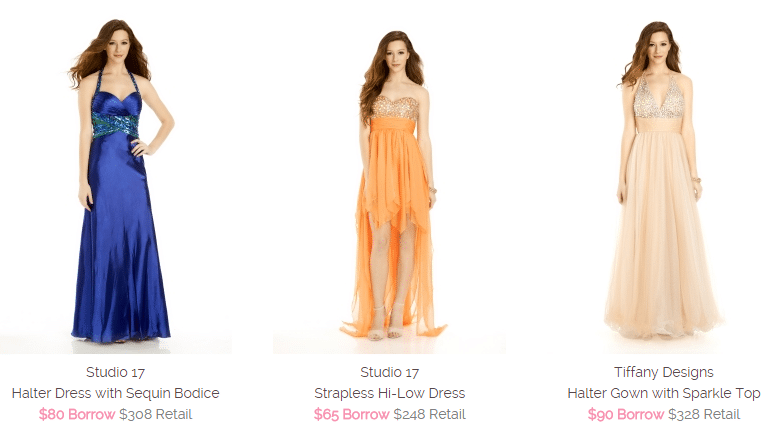Screen dimensions: 768x443
Task: Select the $80 Borrow price
Action: pyautogui.click(x=77, y=415)
